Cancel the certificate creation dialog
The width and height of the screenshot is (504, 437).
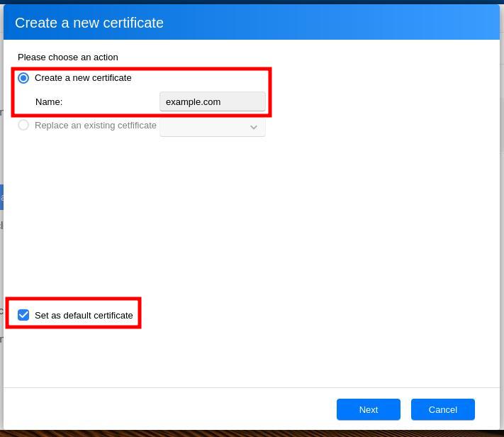pyautogui.click(x=442, y=409)
